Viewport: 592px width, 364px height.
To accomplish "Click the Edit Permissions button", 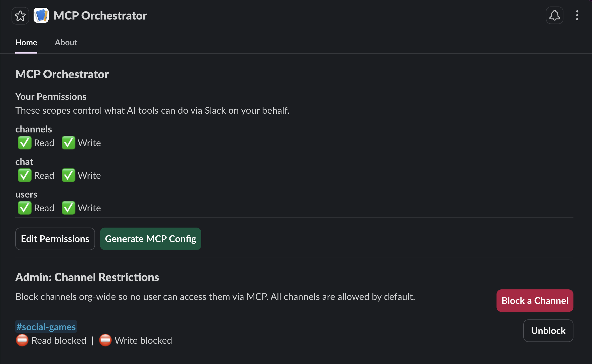I will click(55, 239).
